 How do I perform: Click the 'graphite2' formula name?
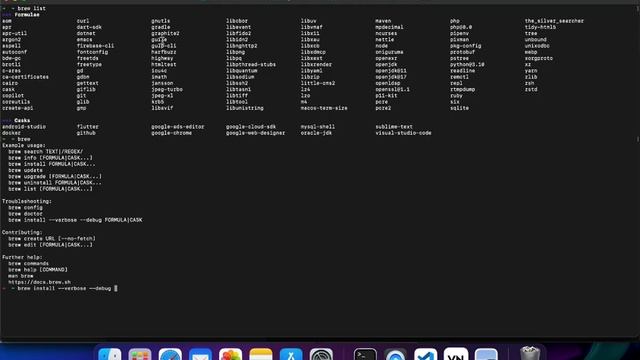pos(165,33)
